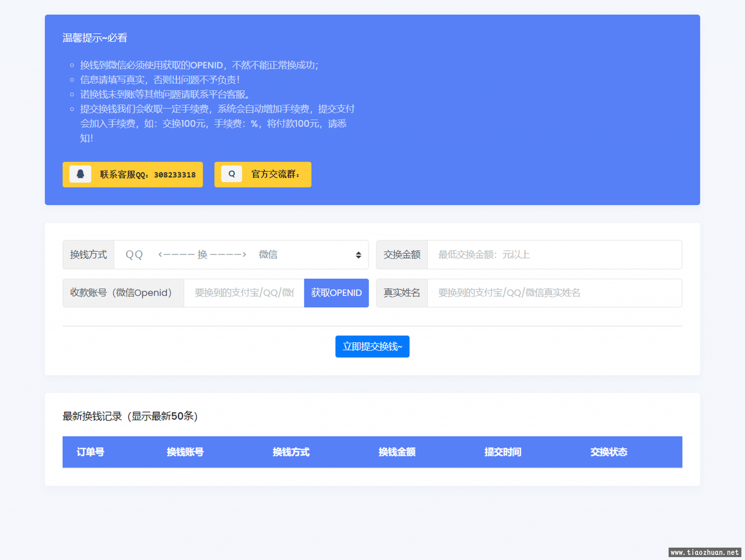The image size is (745, 560).
Task: Click the 最新换钱记录 heading text
Action: point(130,416)
